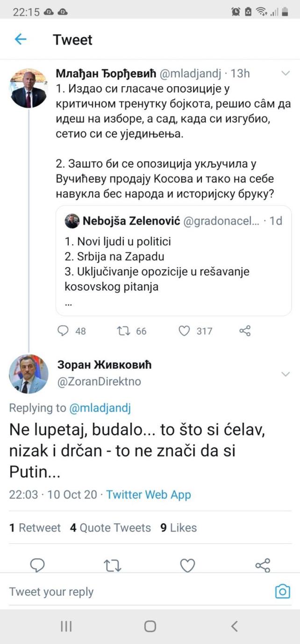
Task: Like Zoran Živković's reply tweet
Action: (187, 565)
